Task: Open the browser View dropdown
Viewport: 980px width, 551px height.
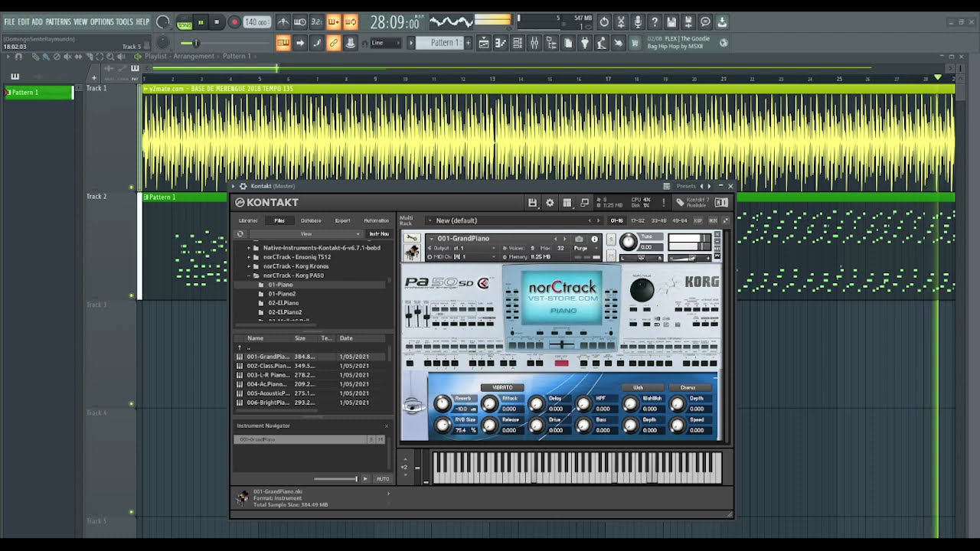Action: tap(306, 234)
